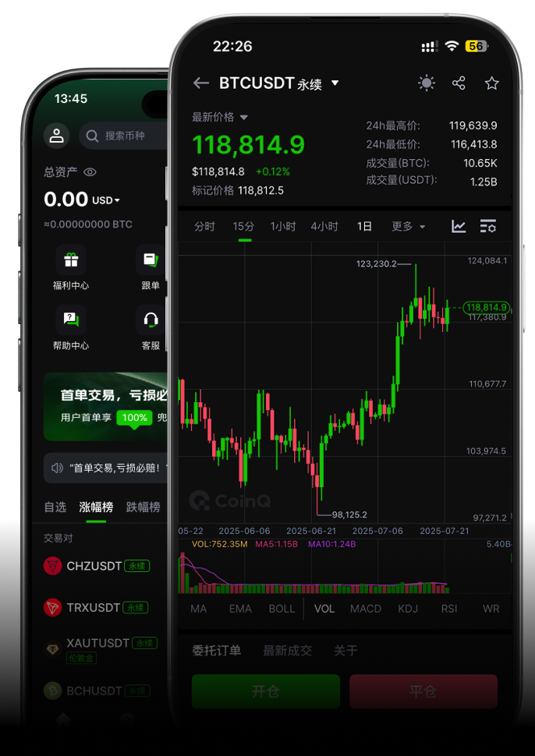This screenshot has height=756, width=535.
Task: Tap the gift icon for 福利中心
Action: (x=71, y=260)
